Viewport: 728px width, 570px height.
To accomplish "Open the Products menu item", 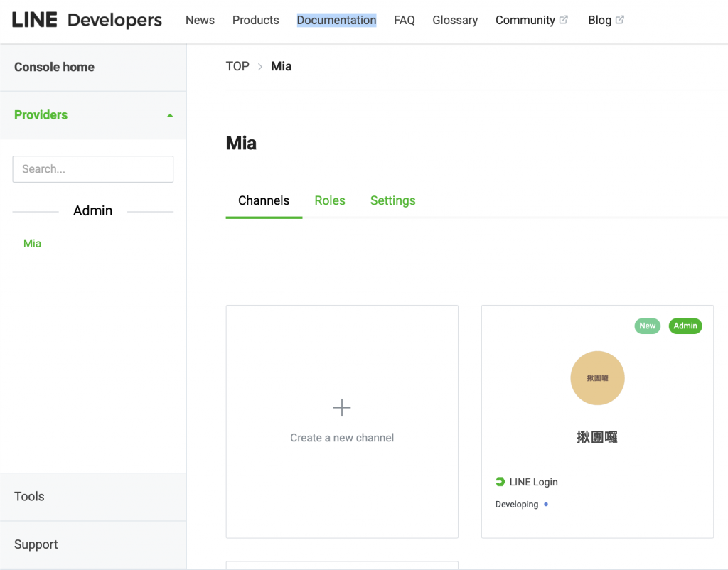I will coord(256,20).
